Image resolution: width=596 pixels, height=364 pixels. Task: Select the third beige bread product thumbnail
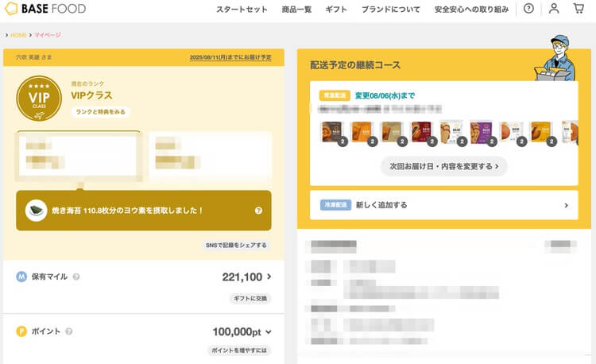pos(392,132)
